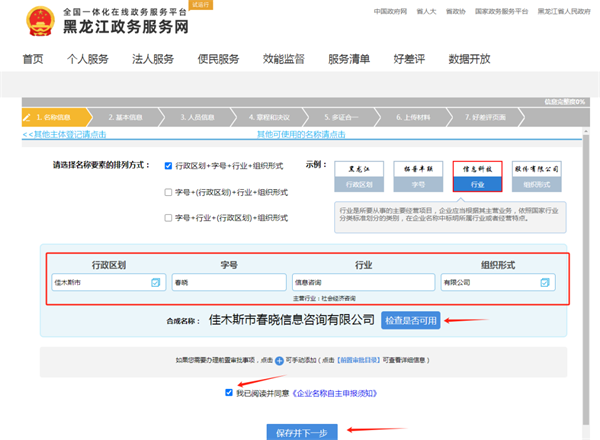This screenshot has width=600, height=440.
Task: Select the 组织形式 example tile
Action: [x=536, y=176]
